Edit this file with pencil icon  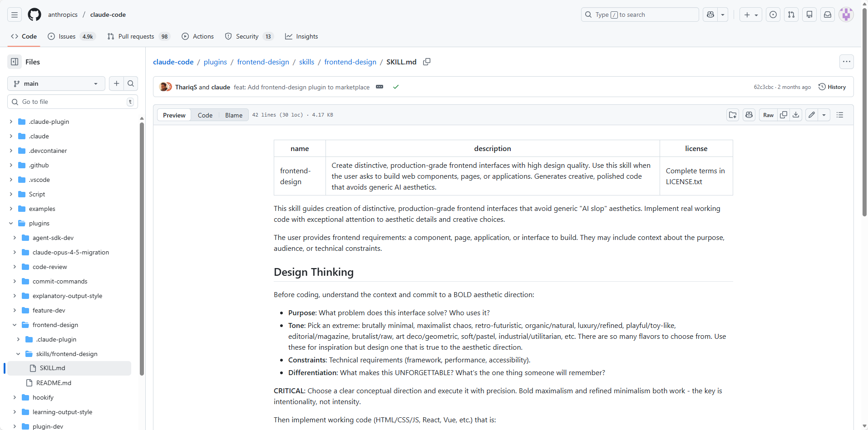click(812, 115)
